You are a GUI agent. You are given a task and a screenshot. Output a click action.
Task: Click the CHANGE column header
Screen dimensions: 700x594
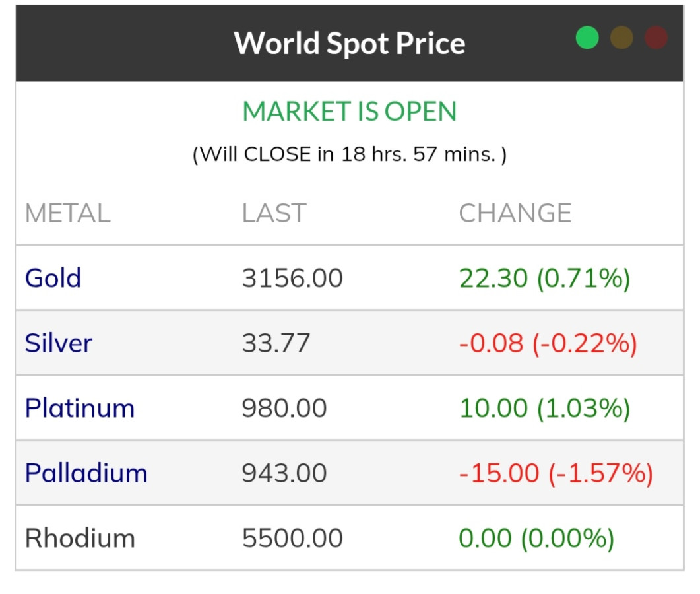coord(515,213)
